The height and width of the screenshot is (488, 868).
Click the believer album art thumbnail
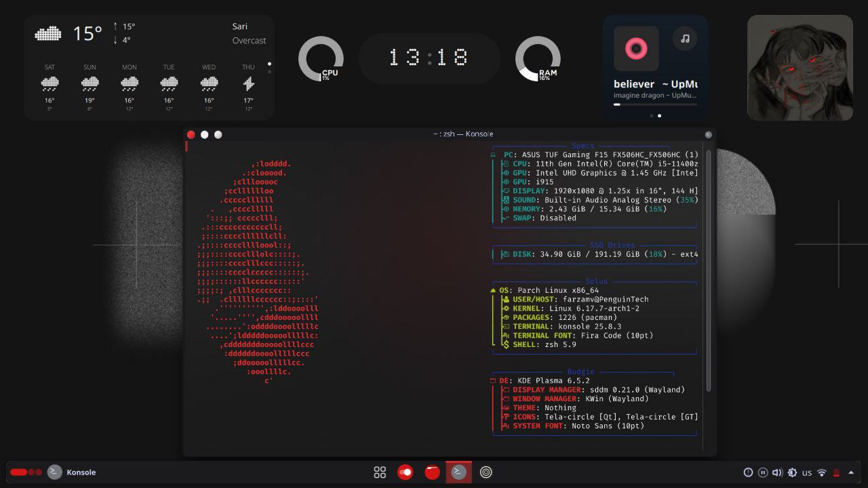pos(636,49)
